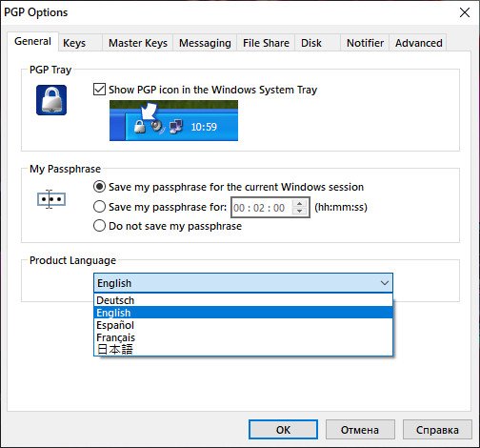
Task: Choose Deutsch from language list
Action: pos(244,300)
